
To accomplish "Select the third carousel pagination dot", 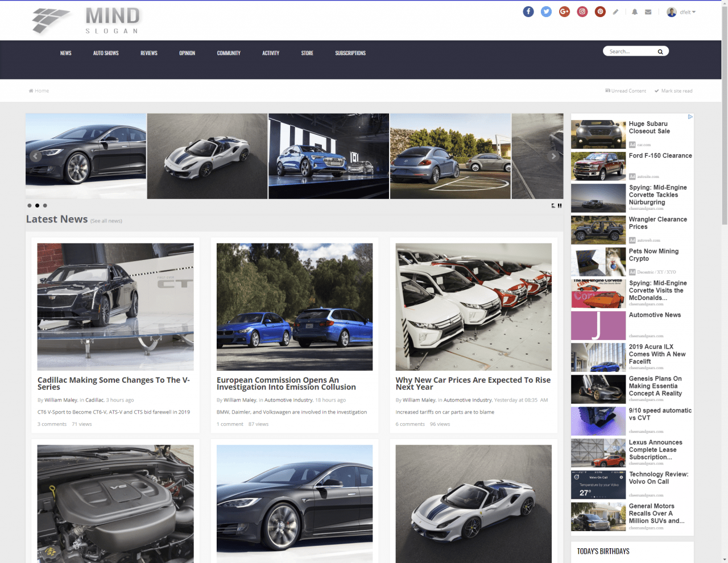I will click(x=45, y=205).
